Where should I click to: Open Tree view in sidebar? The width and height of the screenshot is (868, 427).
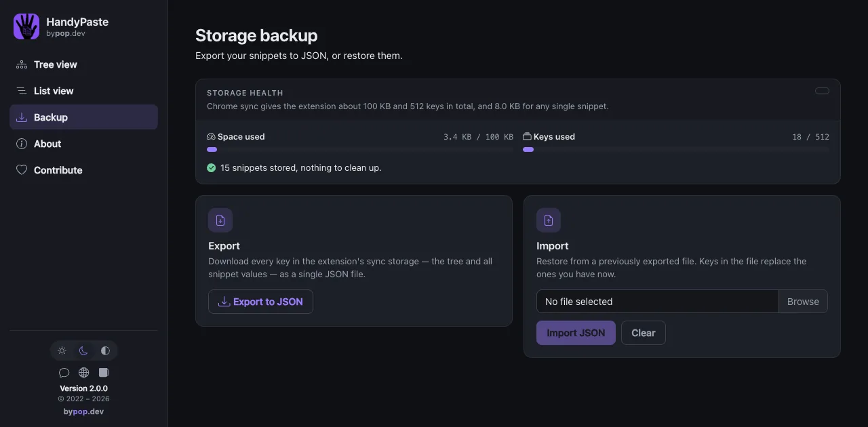83,64
